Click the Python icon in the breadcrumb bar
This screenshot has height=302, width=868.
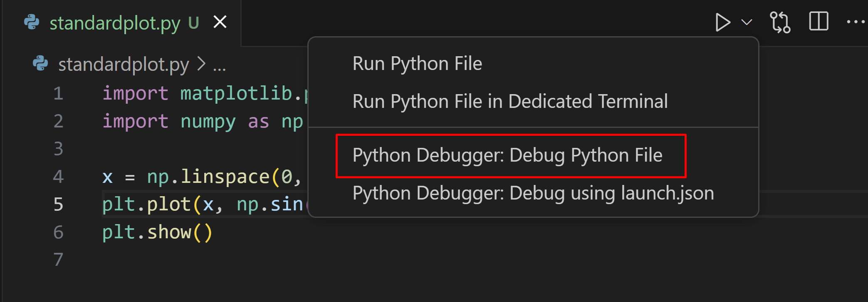[41, 64]
